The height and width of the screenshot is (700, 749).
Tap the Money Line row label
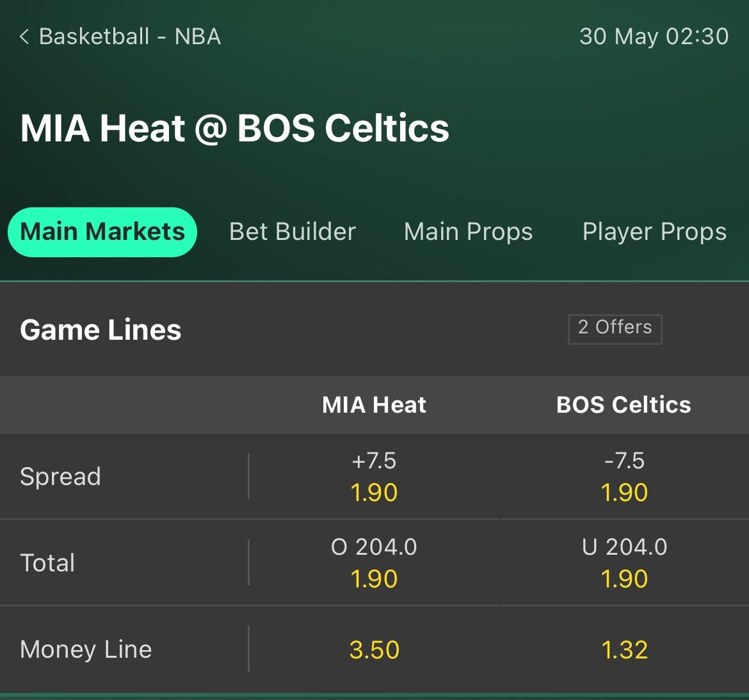coord(86,649)
